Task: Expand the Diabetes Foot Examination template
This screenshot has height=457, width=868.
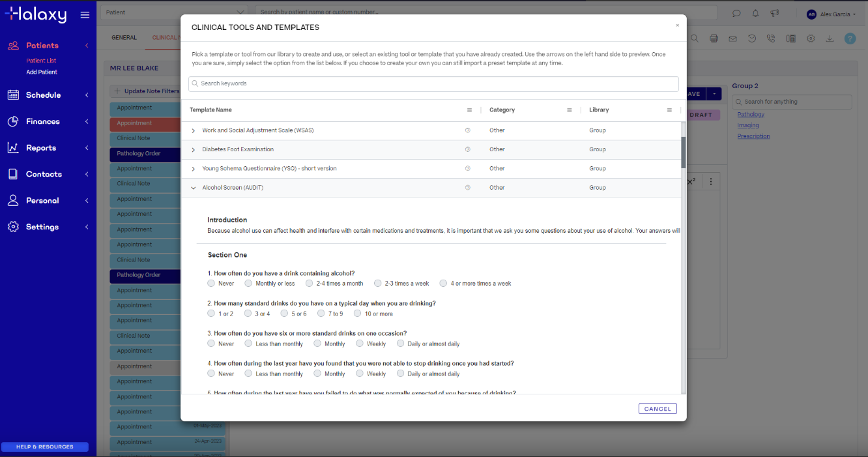Action: pyautogui.click(x=194, y=150)
